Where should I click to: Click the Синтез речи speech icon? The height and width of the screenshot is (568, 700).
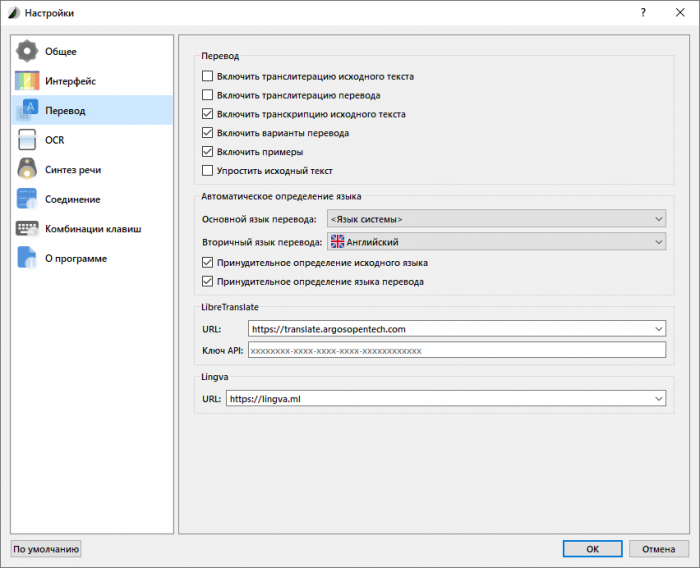[x=28, y=170]
